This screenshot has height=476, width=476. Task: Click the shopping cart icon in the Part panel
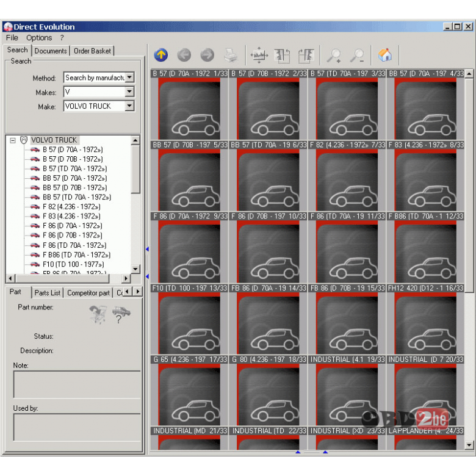(x=98, y=314)
